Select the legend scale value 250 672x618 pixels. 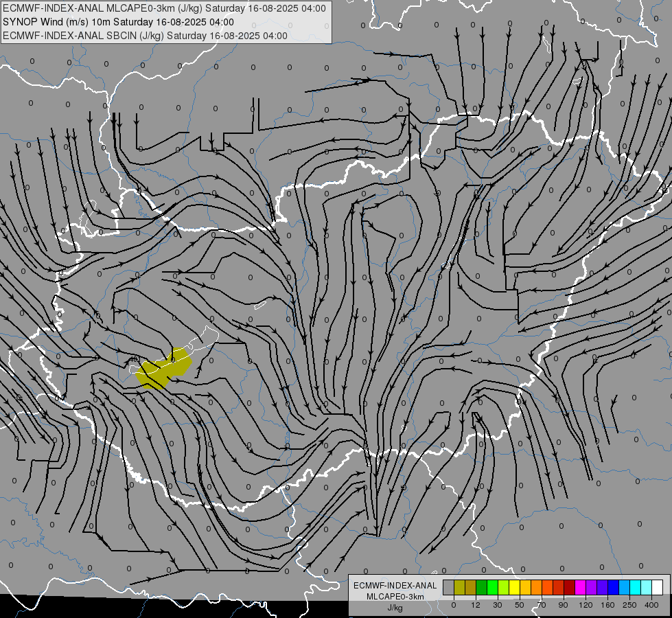tap(629, 605)
